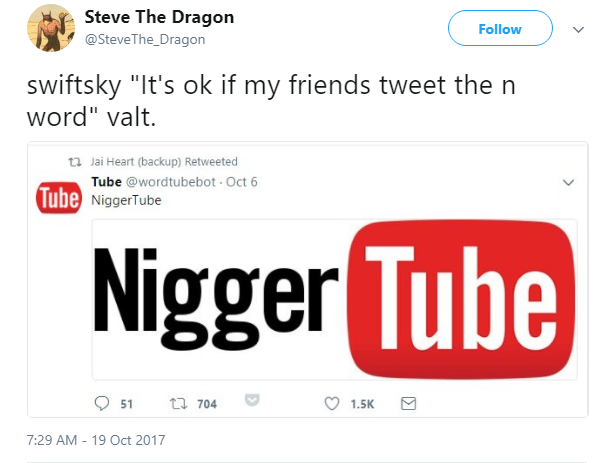Open Steve The Dragon's profile avatar

[51, 28]
